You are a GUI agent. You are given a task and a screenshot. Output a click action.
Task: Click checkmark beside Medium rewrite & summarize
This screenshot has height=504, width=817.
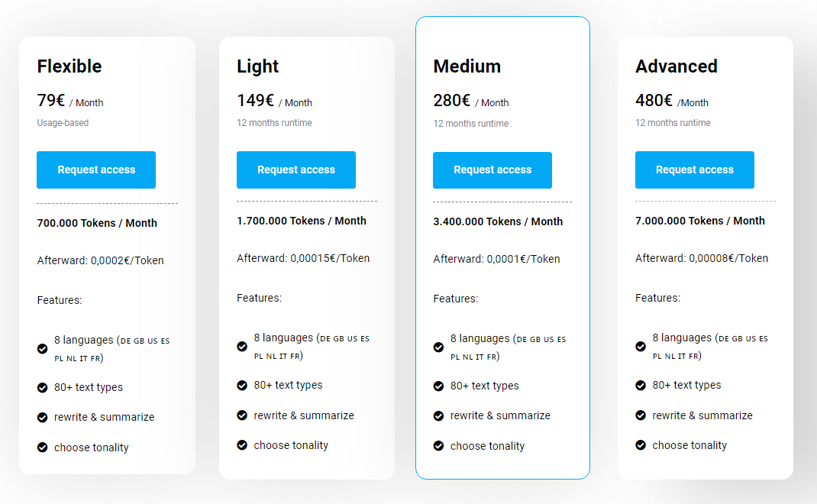(439, 416)
